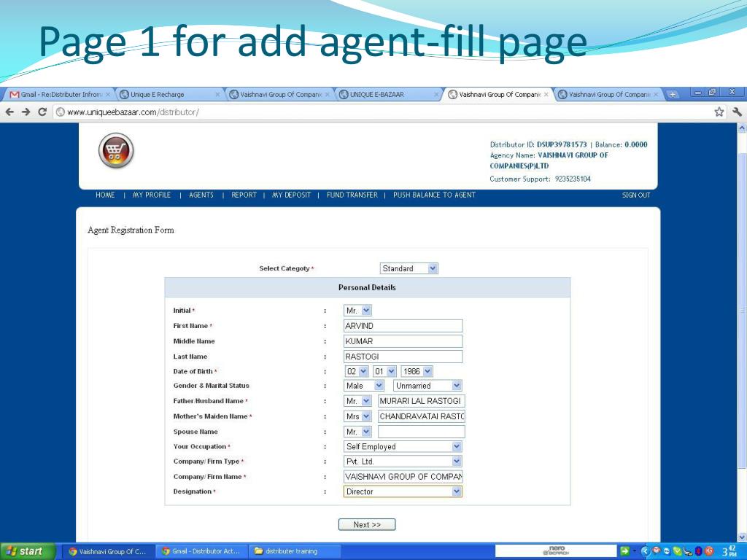The width and height of the screenshot is (747, 560).
Task: Click the browser forward arrow
Action: [26, 112]
